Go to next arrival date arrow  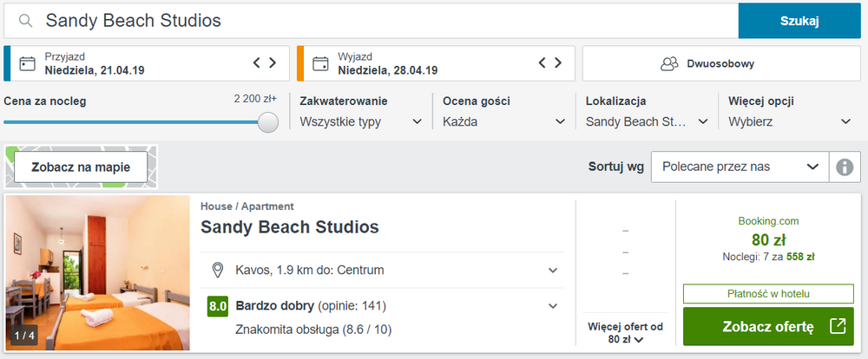click(x=273, y=62)
